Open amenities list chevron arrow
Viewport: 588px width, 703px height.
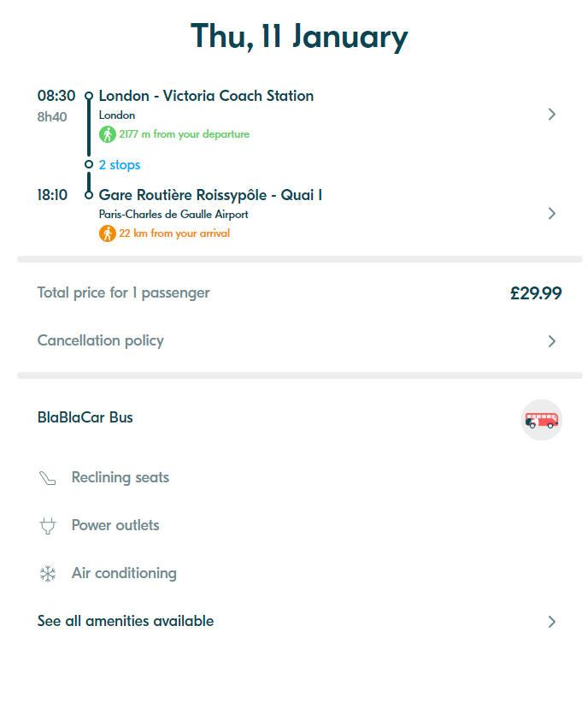click(x=552, y=622)
